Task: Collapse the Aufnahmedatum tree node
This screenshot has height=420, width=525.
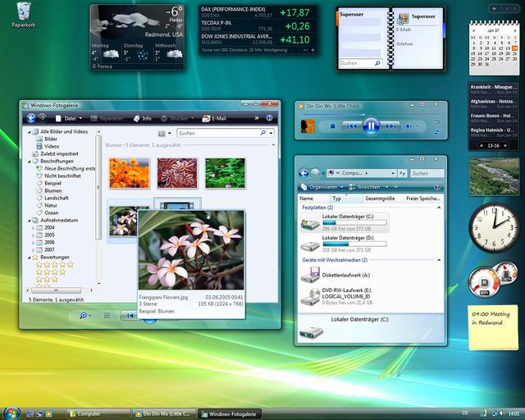Action: pyautogui.click(x=30, y=221)
